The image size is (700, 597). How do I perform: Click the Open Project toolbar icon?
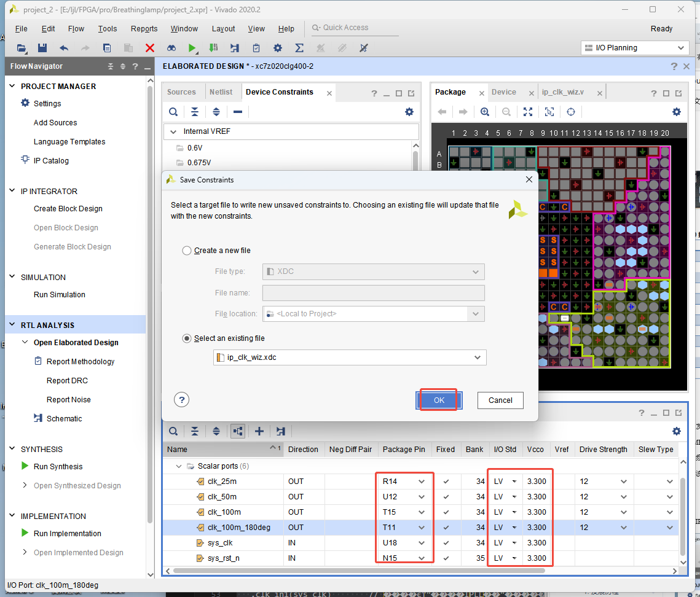[22, 48]
